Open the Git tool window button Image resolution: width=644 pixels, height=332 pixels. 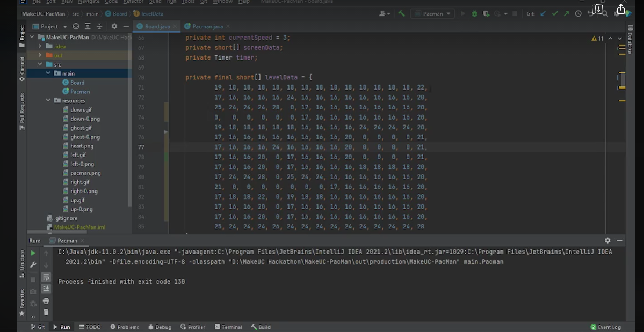pos(38,327)
